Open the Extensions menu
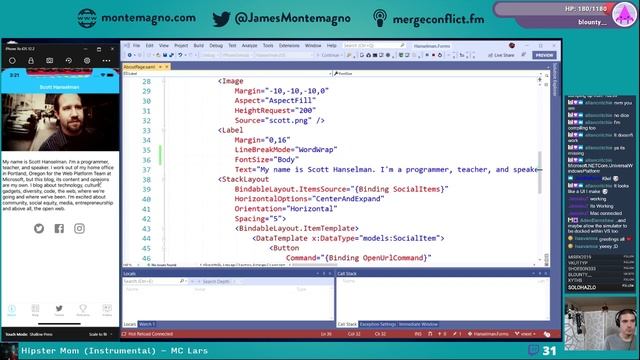The height and width of the screenshot is (360, 640). tap(289, 46)
